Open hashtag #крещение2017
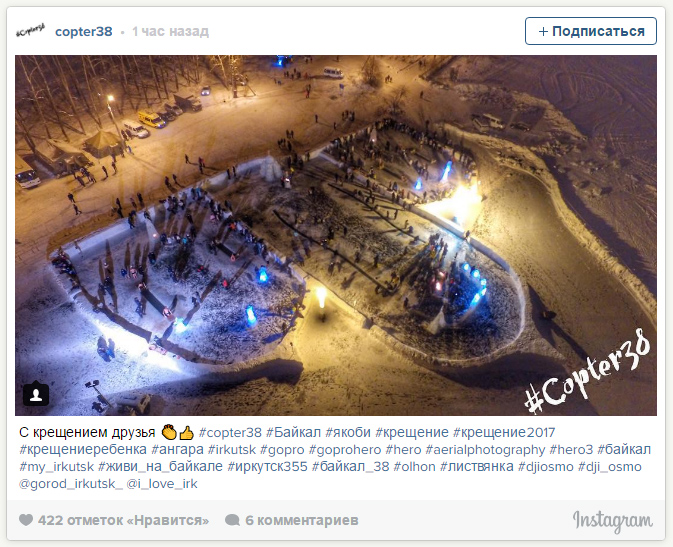Screen dimensions: 673x547 pos(504,432)
